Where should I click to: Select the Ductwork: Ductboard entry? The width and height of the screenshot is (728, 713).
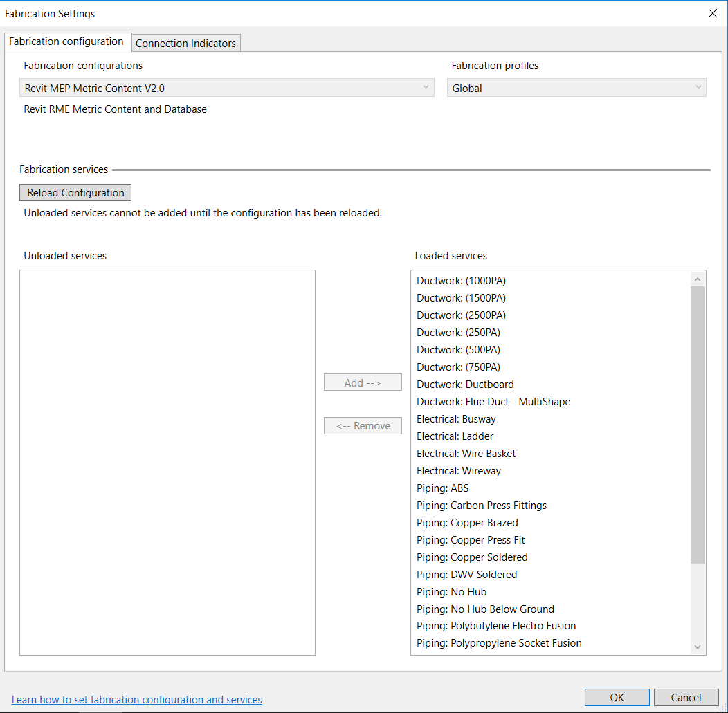pos(464,384)
